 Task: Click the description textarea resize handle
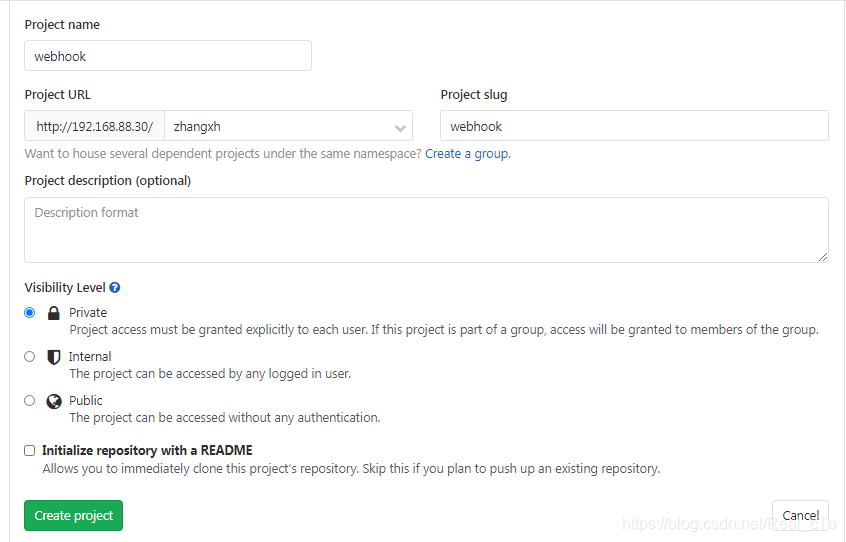[x=823, y=257]
